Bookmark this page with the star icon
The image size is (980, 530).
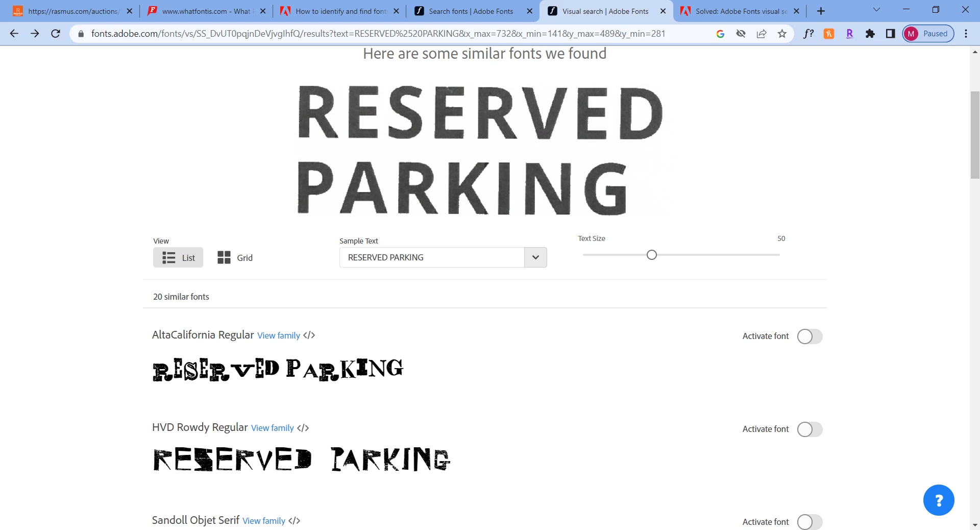782,34
